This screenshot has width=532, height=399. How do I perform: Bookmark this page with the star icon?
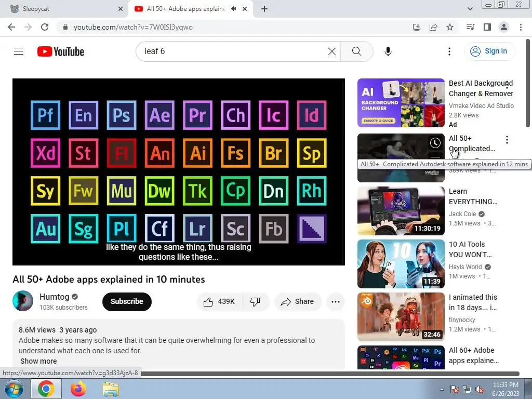pos(450,27)
